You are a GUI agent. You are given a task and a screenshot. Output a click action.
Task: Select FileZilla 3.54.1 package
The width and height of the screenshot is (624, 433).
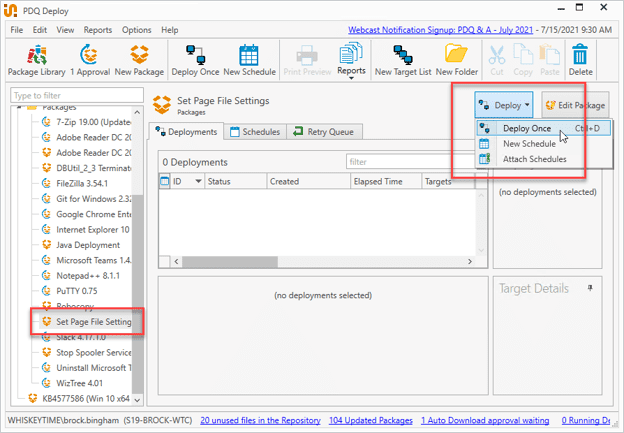click(x=75, y=183)
